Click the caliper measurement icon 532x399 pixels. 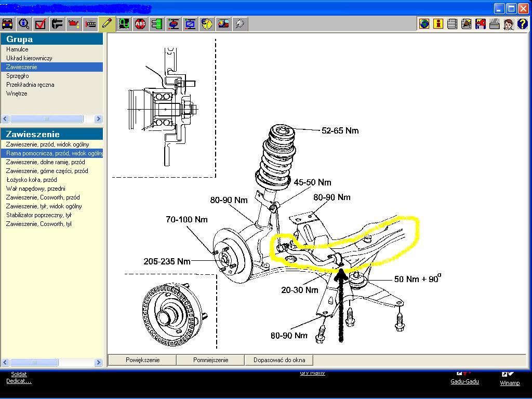coord(57,24)
